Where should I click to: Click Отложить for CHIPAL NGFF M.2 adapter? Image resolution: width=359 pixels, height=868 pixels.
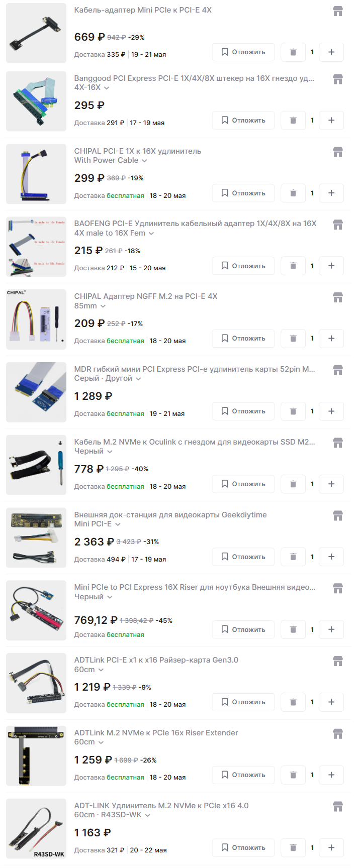coord(243,339)
